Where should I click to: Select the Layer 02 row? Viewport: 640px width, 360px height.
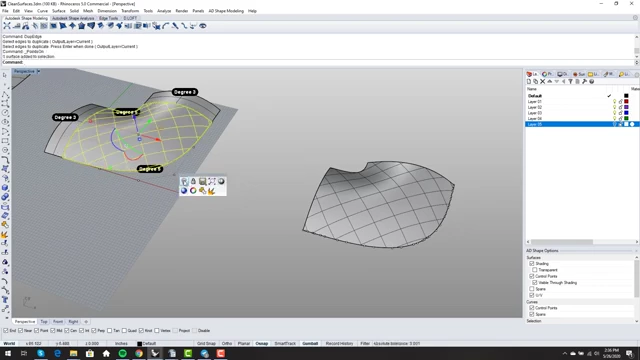pyautogui.click(x=581, y=107)
